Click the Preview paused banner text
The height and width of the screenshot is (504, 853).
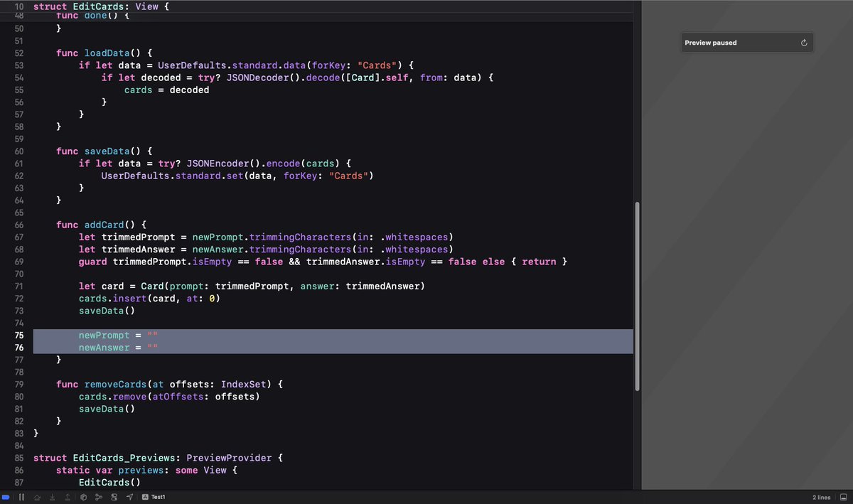click(x=711, y=43)
